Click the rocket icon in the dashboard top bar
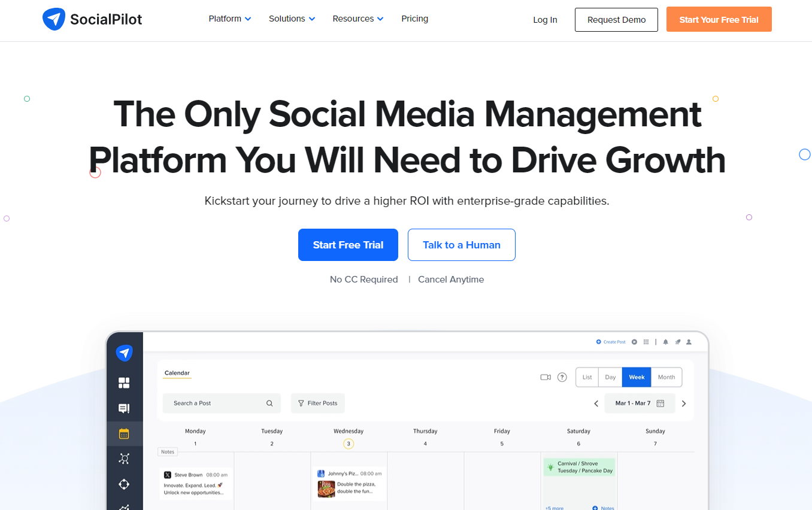Image resolution: width=812 pixels, height=510 pixels. coord(678,342)
